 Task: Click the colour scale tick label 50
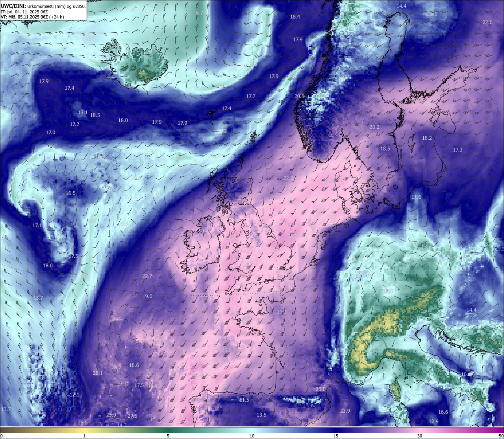point(500,436)
